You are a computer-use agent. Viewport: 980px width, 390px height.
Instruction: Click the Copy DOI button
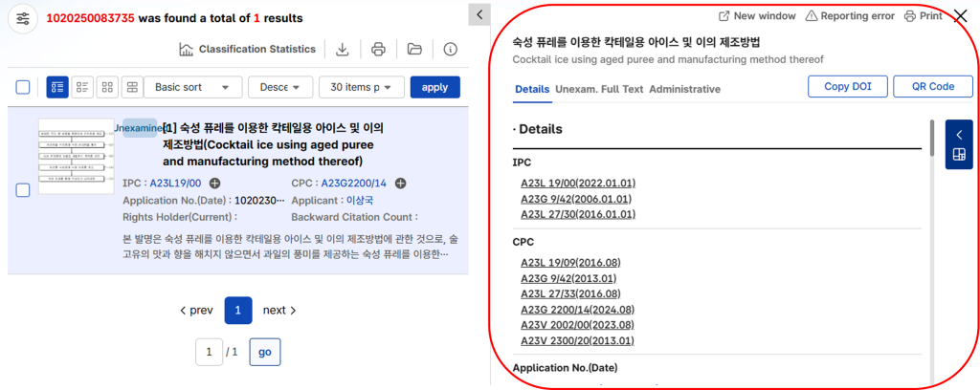point(848,86)
